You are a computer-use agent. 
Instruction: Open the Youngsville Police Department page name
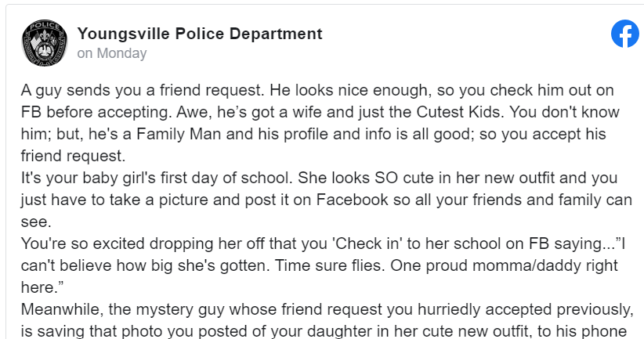[x=200, y=34]
